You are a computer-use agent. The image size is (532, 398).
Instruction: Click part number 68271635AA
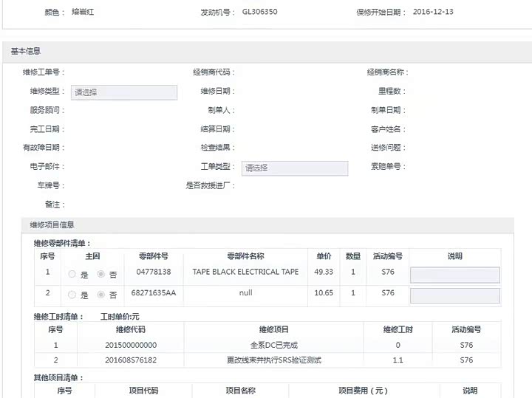click(x=154, y=292)
